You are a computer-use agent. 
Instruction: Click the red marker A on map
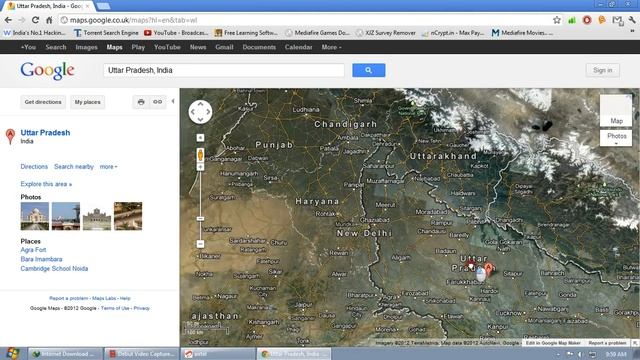(489, 269)
